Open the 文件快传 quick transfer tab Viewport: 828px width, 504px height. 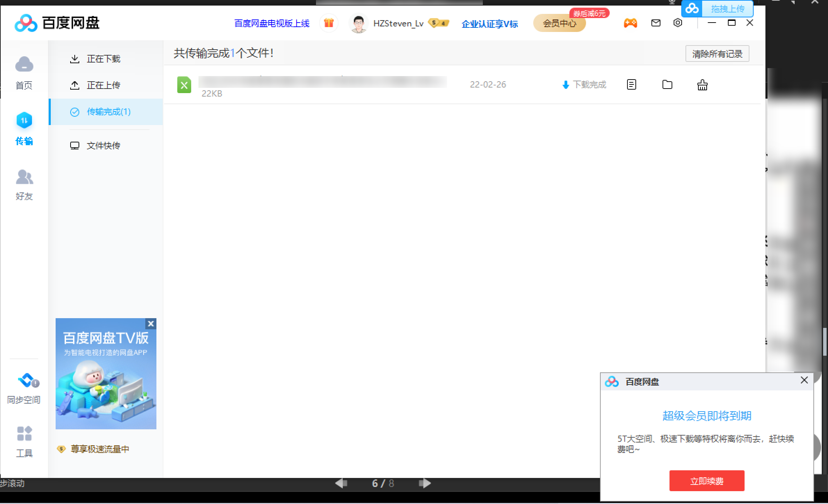coord(103,146)
